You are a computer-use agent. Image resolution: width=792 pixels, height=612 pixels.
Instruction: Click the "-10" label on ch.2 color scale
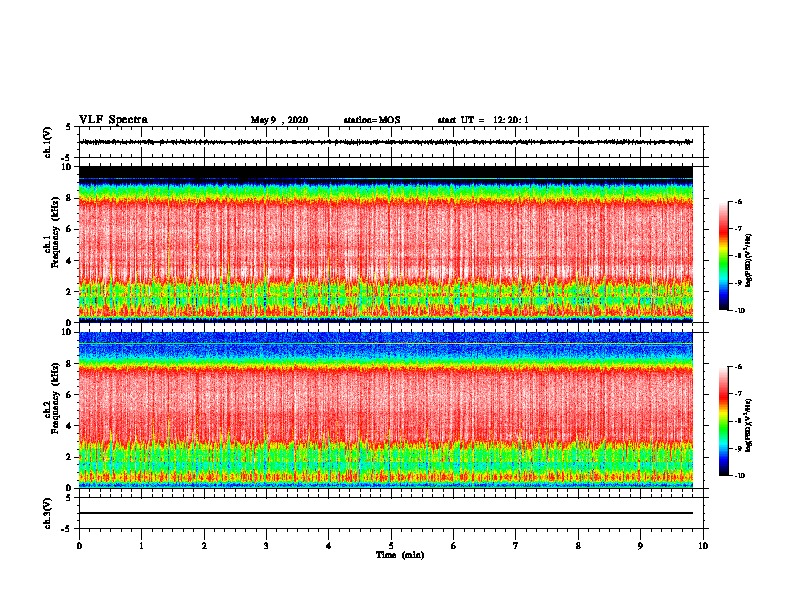pos(739,475)
